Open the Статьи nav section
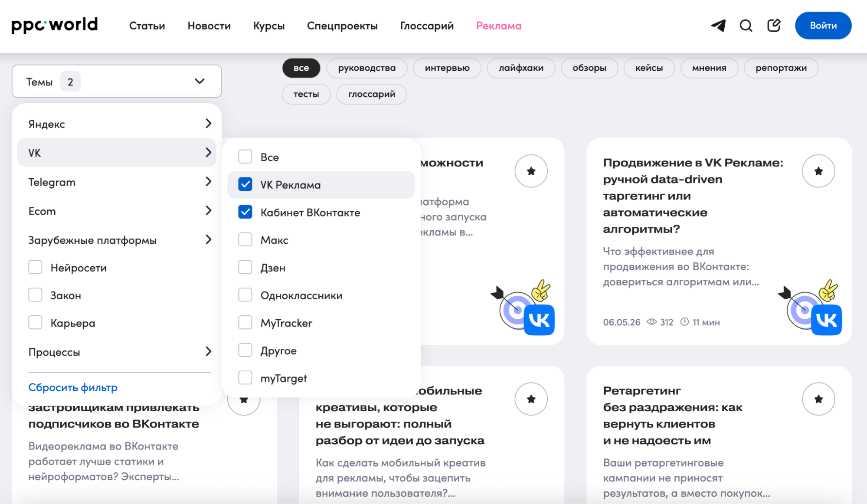 (147, 26)
